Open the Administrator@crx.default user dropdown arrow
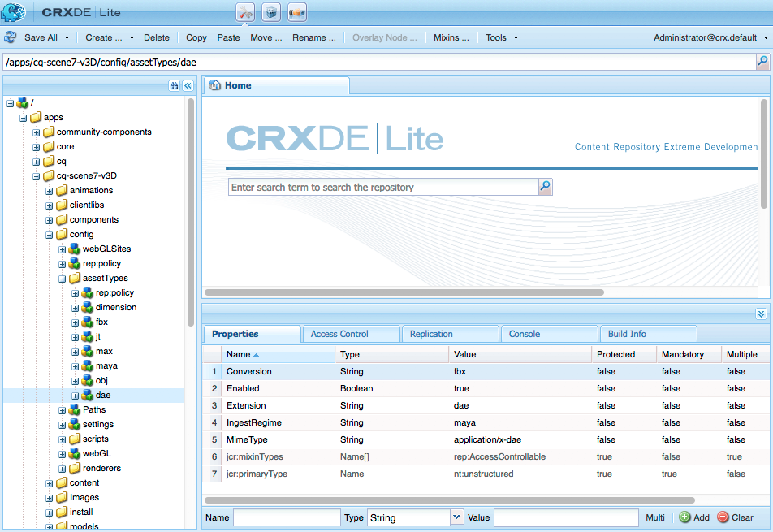 tap(766, 38)
